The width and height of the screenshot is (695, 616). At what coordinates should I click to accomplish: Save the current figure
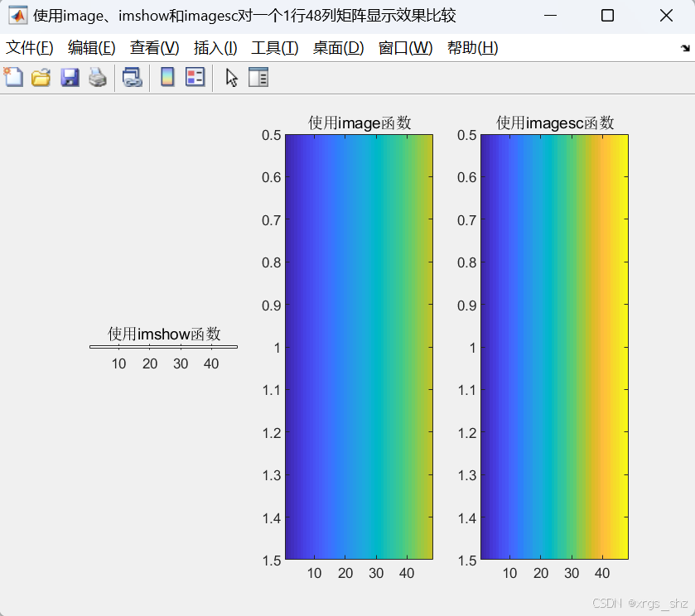click(x=70, y=77)
